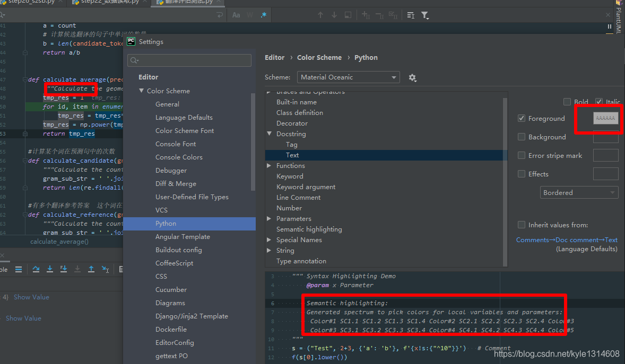
Task: Click Unselect Occurrence icon in find bar
Action: [x=379, y=15]
